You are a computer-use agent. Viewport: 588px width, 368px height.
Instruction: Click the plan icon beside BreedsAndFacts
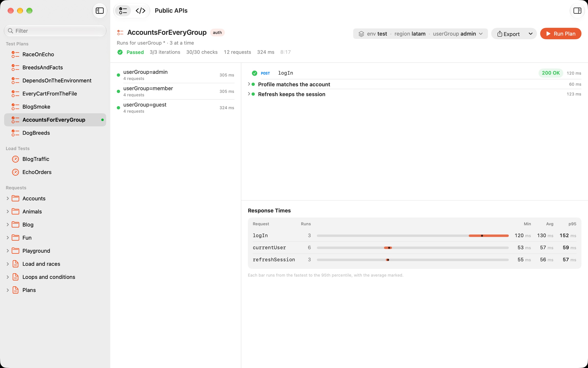click(15, 67)
